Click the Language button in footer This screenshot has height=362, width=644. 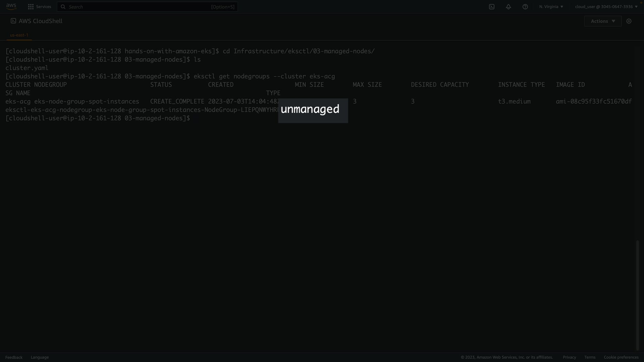(40, 357)
